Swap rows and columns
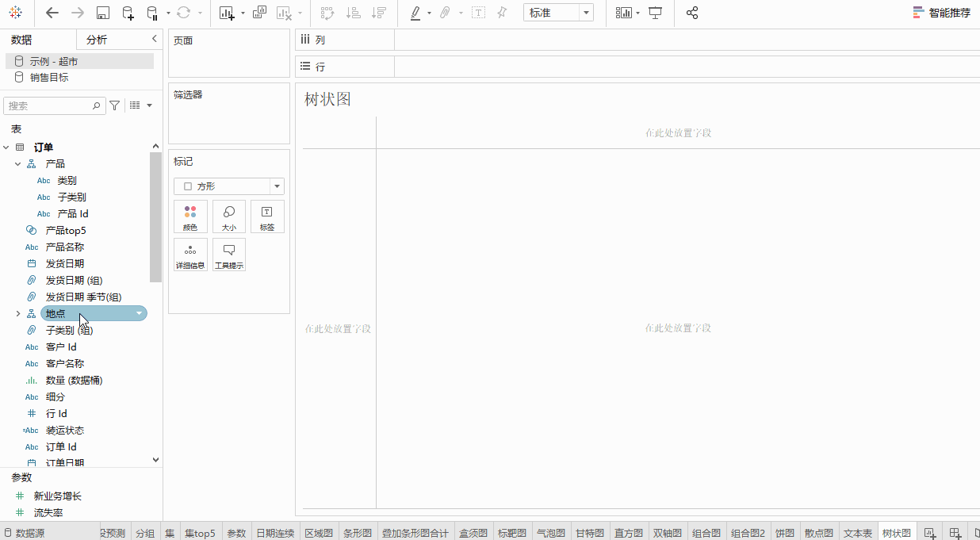Screen dimensions: 980x540 327,13
